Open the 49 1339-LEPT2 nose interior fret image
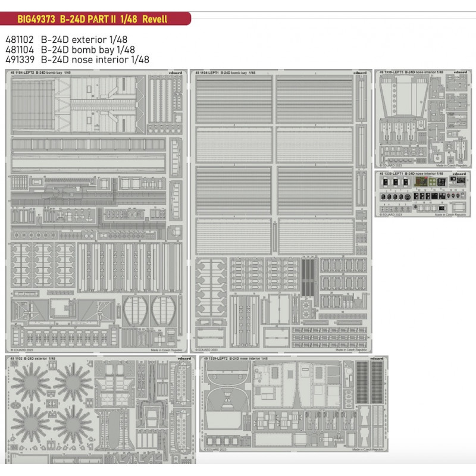Image resolution: width=476 pixels, height=476 pixels. [x=294, y=404]
